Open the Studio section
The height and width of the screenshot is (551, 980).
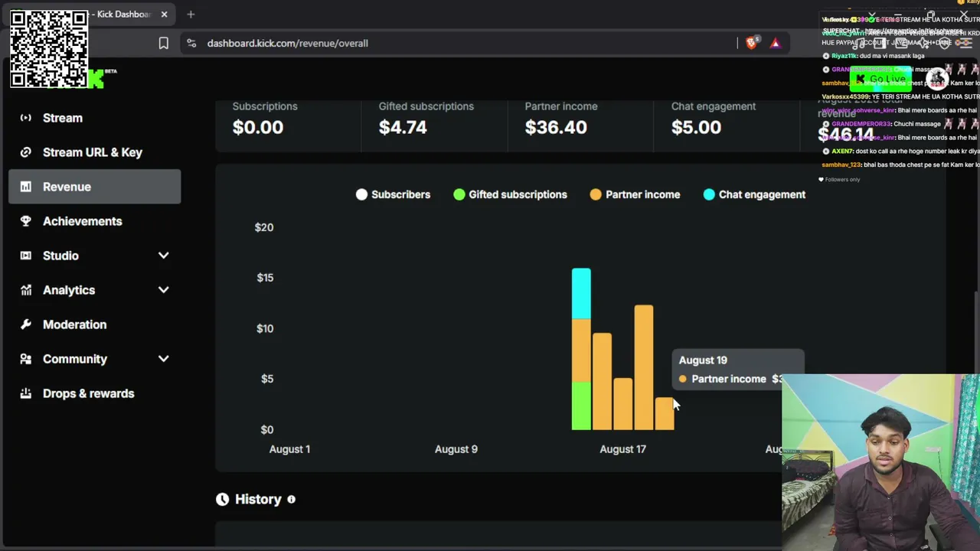pyautogui.click(x=94, y=256)
